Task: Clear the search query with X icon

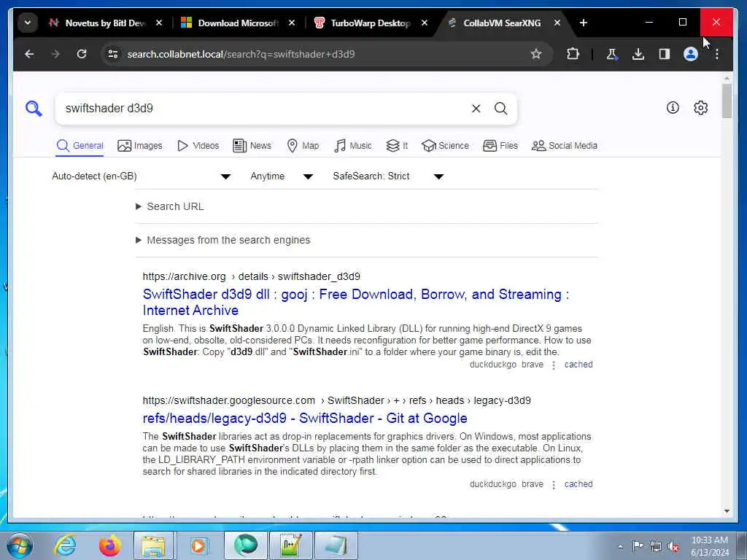Action: pyautogui.click(x=476, y=109)
